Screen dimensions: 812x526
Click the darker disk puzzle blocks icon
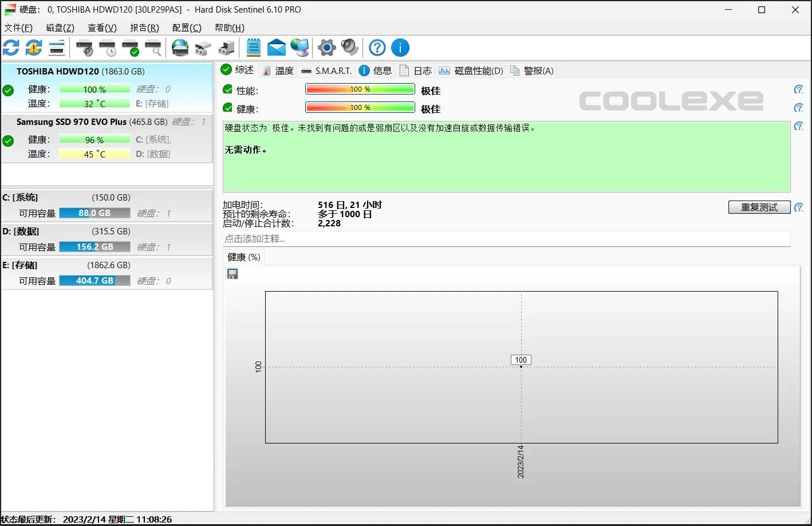[x=226, y=48]
